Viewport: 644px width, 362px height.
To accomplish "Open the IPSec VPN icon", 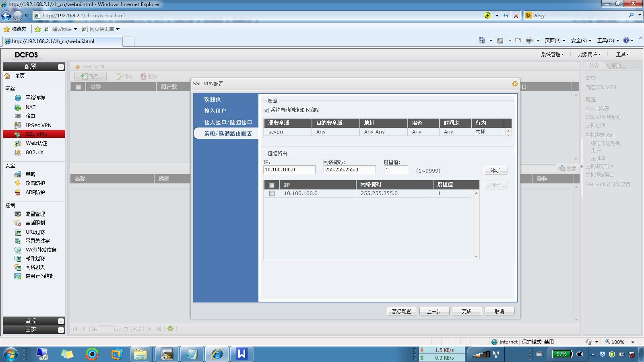I will [18, 125].
